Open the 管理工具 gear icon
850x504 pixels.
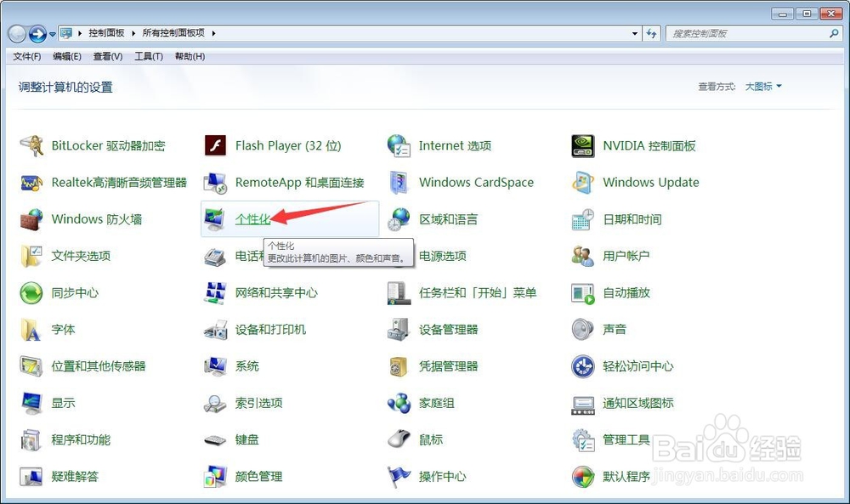point(583,439)
